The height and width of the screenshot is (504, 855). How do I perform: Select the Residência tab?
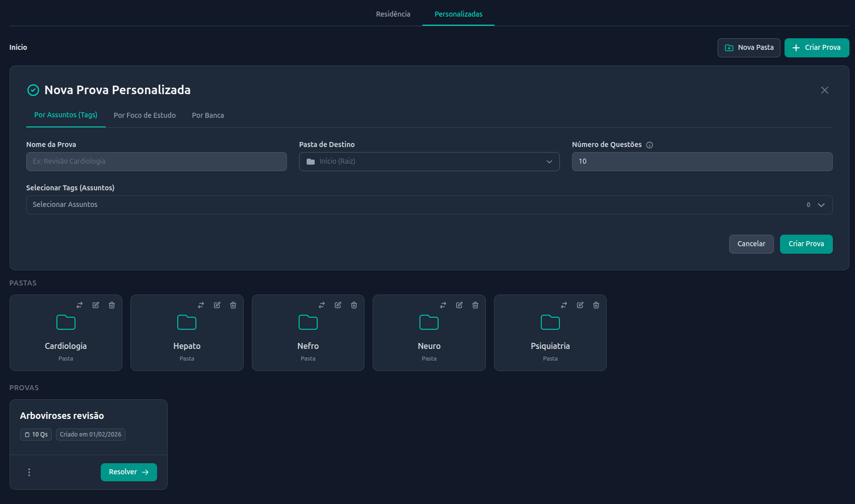(x=393, y=14)
